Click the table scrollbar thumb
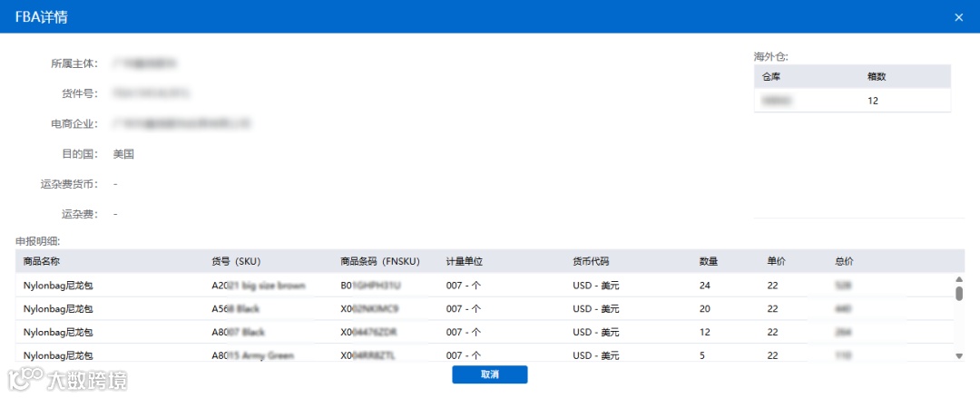The image size is (980, 398). point(959,293)
